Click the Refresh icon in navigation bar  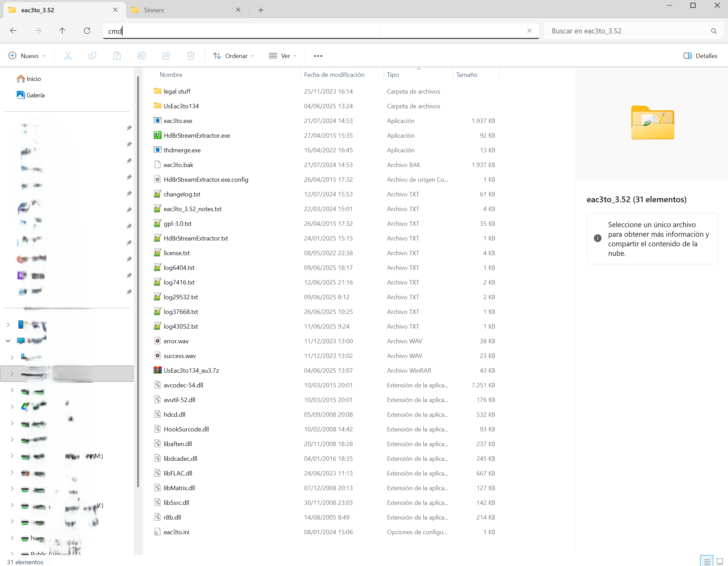pyautogui.click(x=87, y=31)
